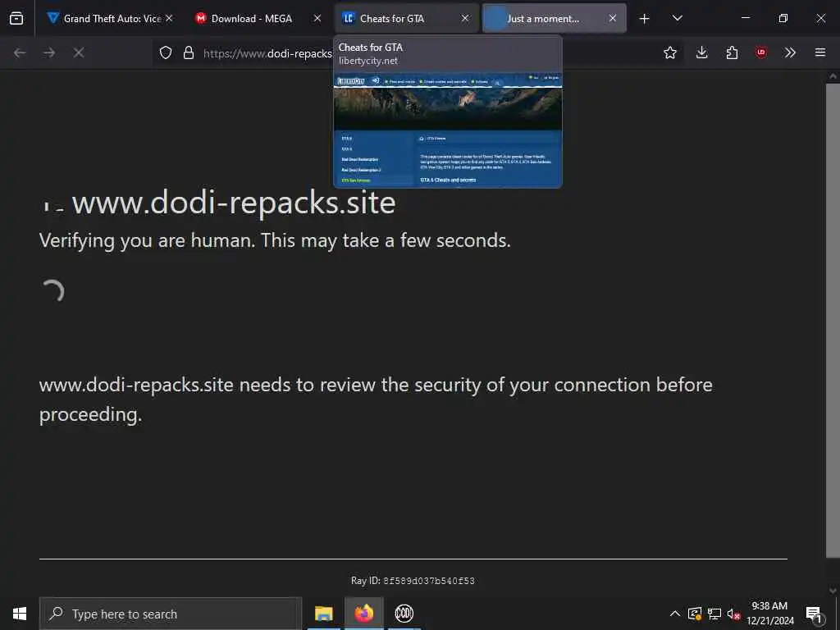
Task: Click the security warning tray icon
Action: click(695, 614)
